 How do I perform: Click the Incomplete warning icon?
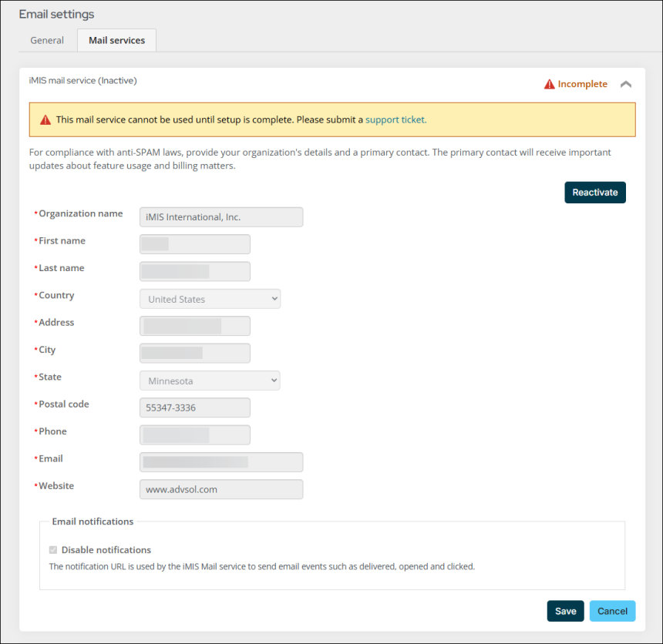[549, 84]
